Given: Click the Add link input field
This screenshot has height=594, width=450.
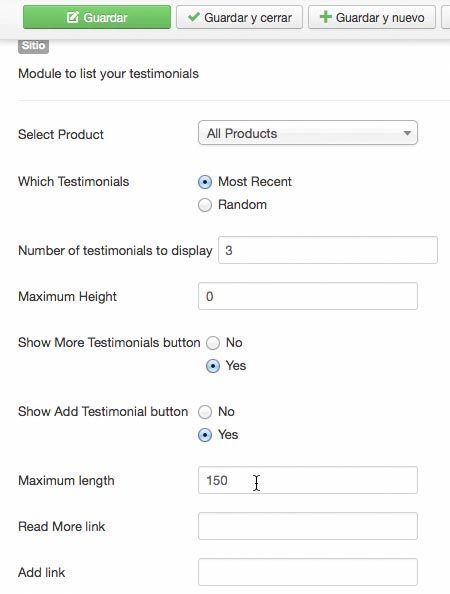Looking at the screenshot, I should [308, 572].
